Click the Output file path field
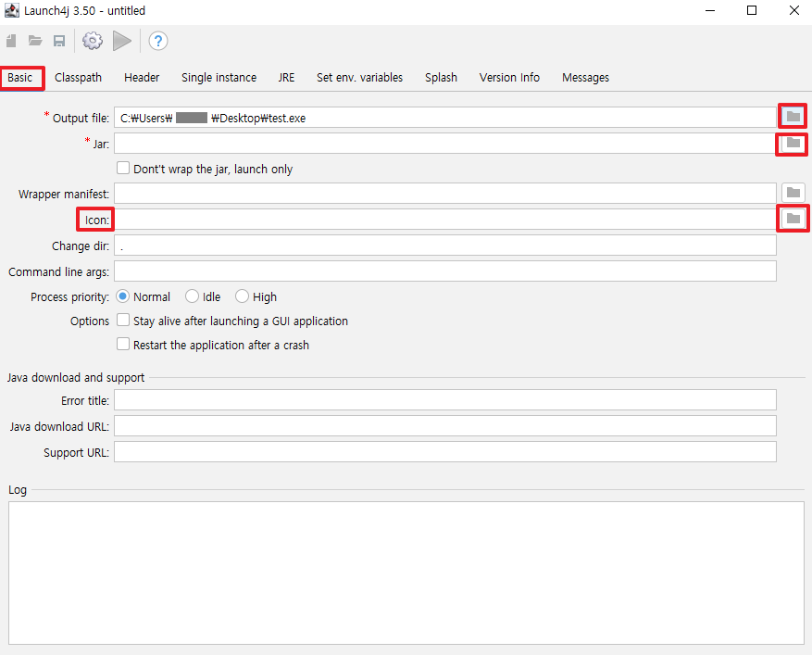Viewport: 812px width, 655px height. click(445, 118)
